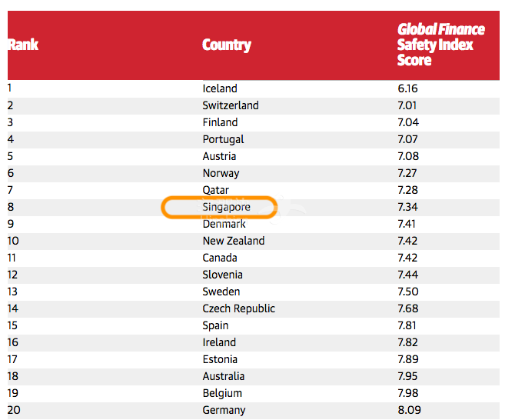Click on Finland in the list
This screenshot has height=420, width=505.
point(220,122)
